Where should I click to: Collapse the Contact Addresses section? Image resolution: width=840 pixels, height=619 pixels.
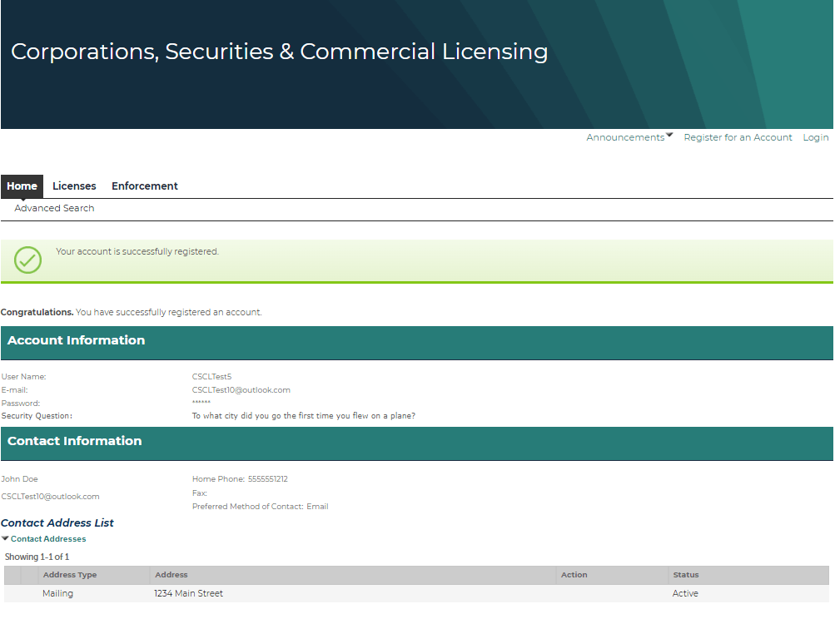click(43, 538)
